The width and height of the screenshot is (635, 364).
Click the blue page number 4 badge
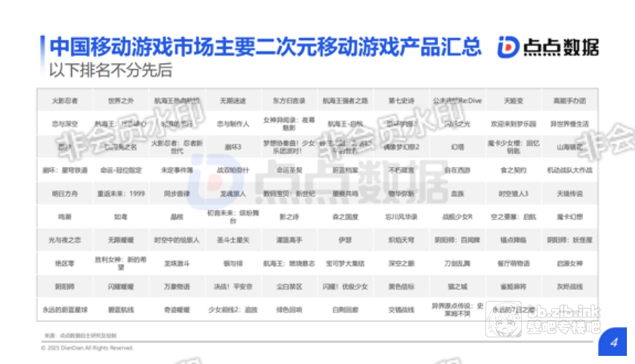pyautogui.click(x=613, y=342)
